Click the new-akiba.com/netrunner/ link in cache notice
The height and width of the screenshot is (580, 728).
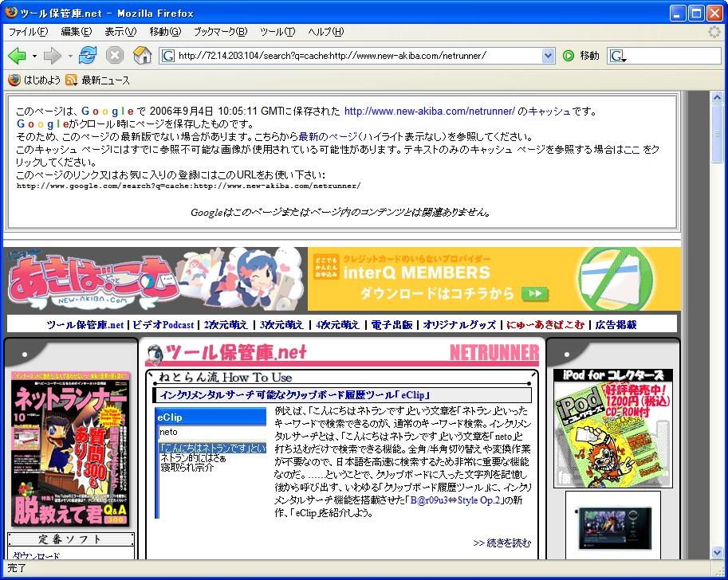(x=430, y=112)
